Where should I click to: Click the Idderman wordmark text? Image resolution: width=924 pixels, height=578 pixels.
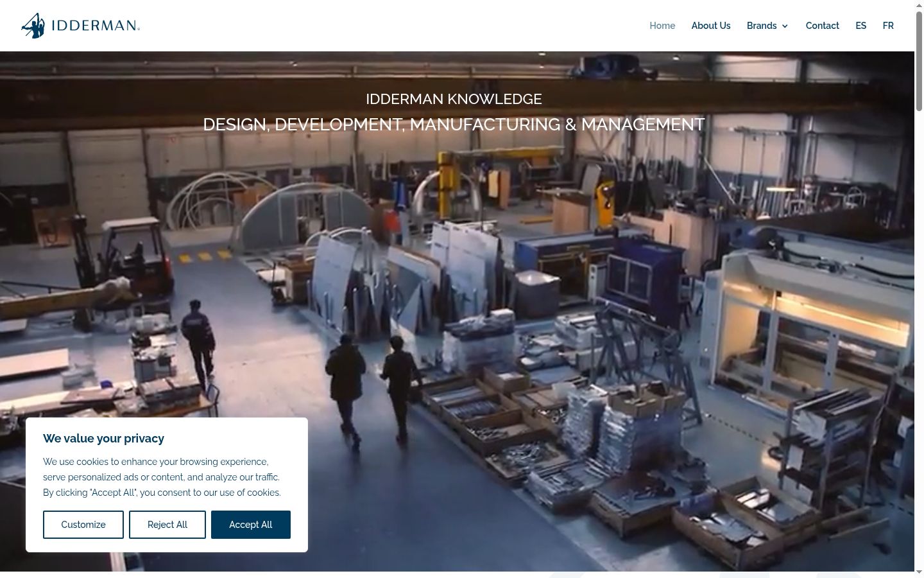pos(95,26)
